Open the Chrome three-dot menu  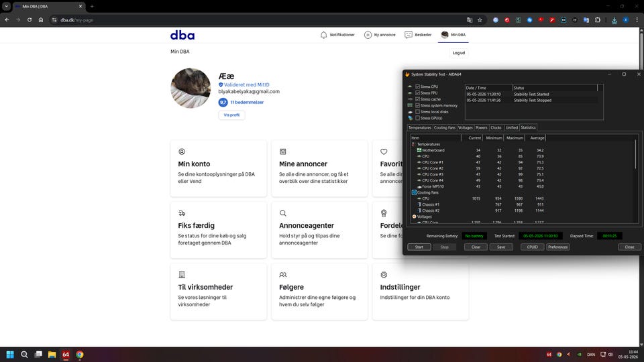click(637, 19)
